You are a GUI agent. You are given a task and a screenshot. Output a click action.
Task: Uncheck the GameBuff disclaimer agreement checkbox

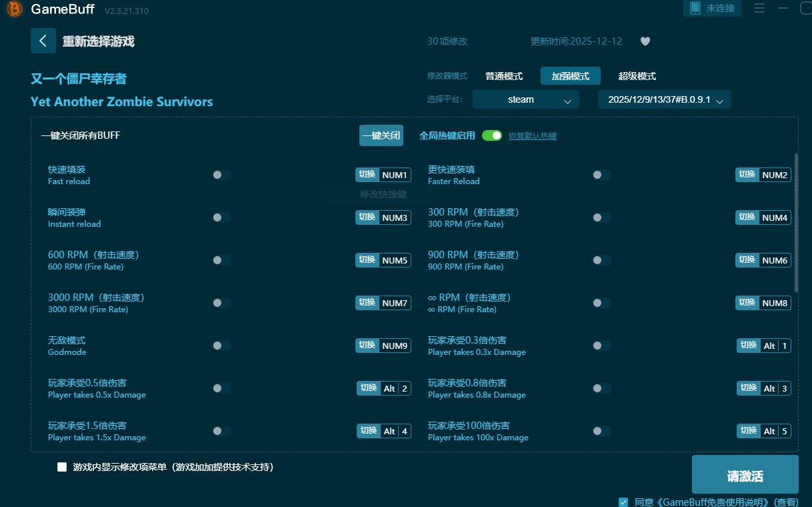click(623, 502)
